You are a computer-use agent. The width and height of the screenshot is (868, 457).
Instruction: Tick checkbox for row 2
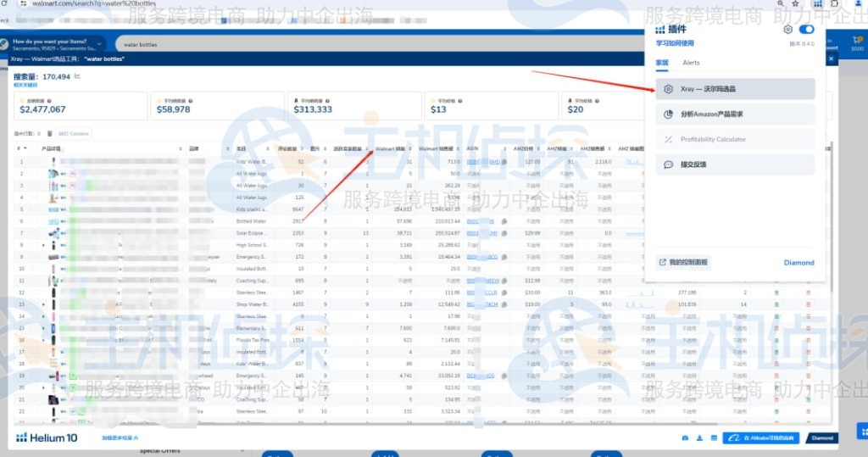36,173
